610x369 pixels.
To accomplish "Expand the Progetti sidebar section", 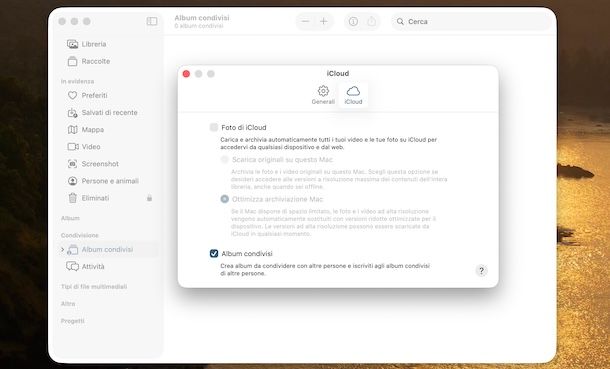I will click(73, 321).
